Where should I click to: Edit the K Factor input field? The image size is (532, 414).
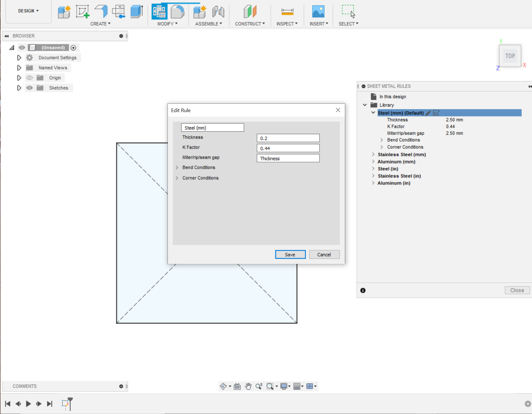pyautogui.click(x=288, y=148)
